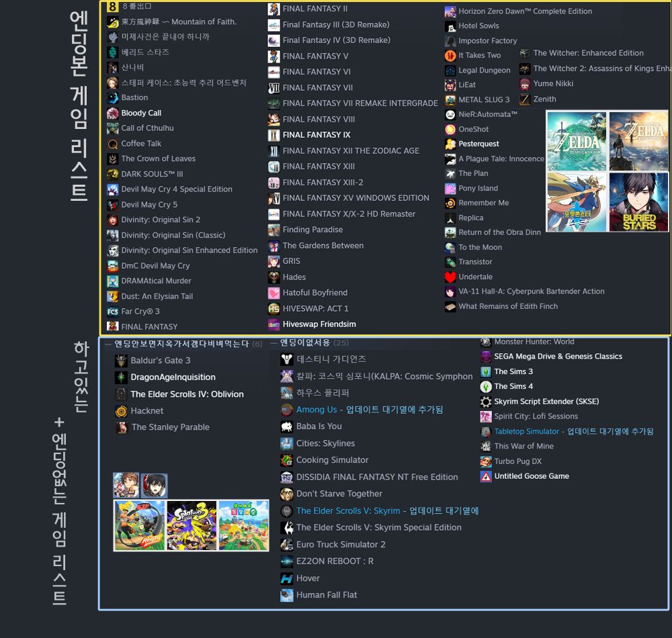Click the Buried Stars cover art
The height and width of the screenshot is (638, 672).
click(x=638, y=202)
